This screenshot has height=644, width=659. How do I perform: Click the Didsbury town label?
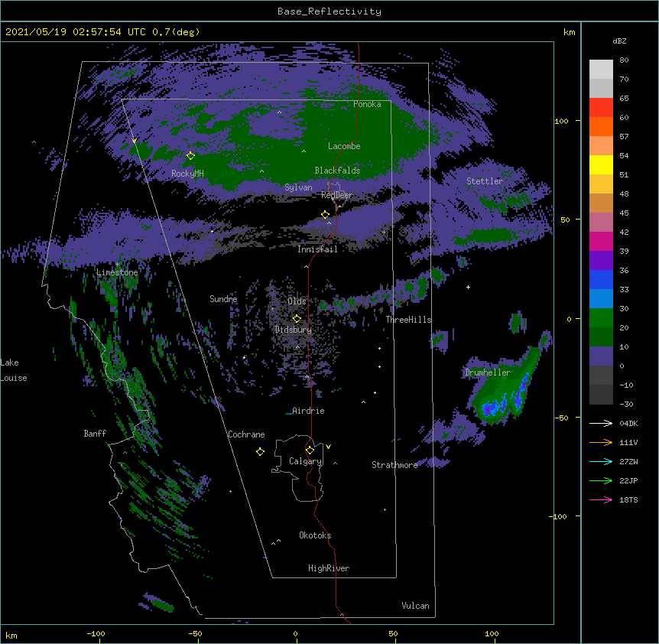click(294, 330)
